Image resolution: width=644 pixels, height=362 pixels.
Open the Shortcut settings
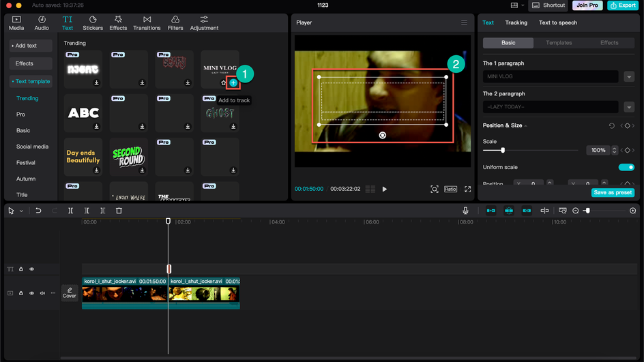(x=549, y=5)
